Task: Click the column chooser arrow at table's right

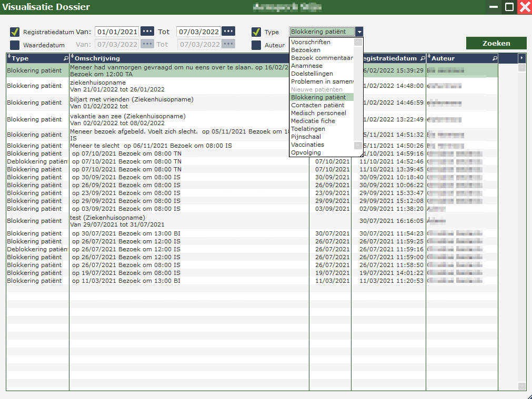Action: (x=521, y=58)
